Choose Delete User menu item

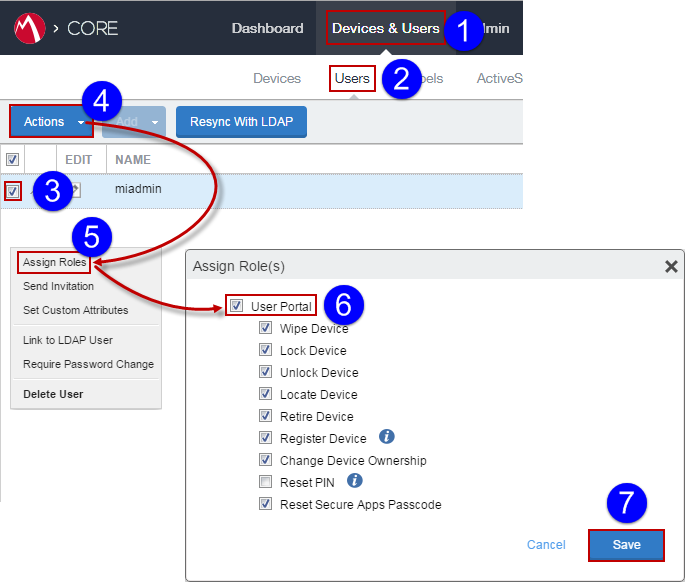53,394
